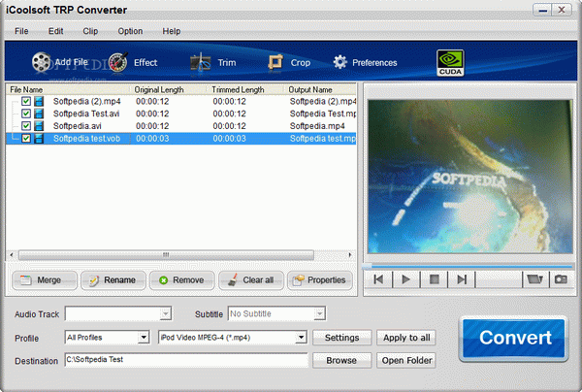Stop the preview playback
This screenshot has height=392, width=582.
(434, 279)
